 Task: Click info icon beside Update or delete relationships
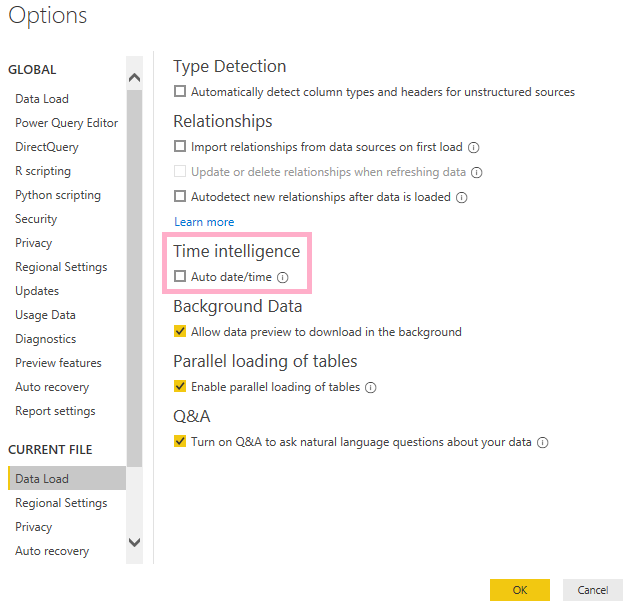click(x=477, y=173)
